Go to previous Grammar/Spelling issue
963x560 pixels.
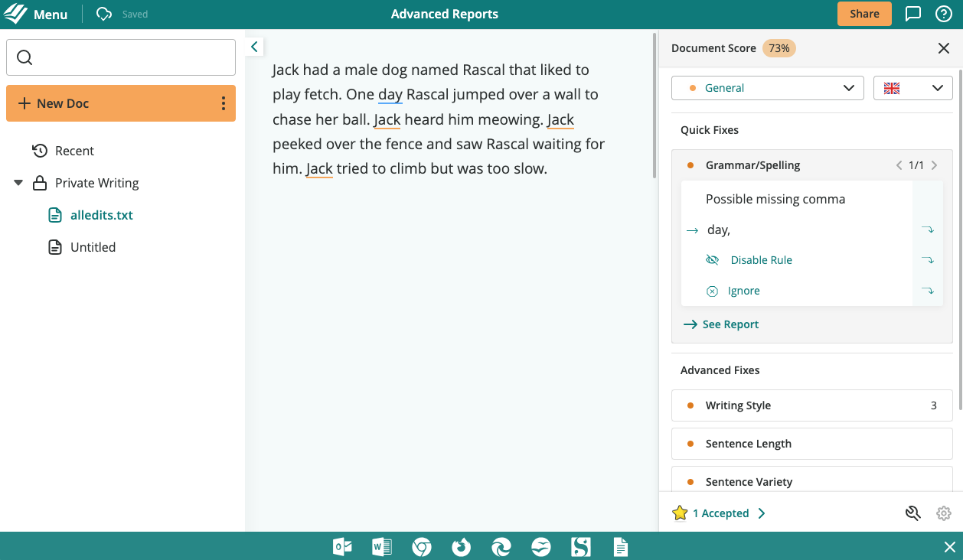point(899,165)
